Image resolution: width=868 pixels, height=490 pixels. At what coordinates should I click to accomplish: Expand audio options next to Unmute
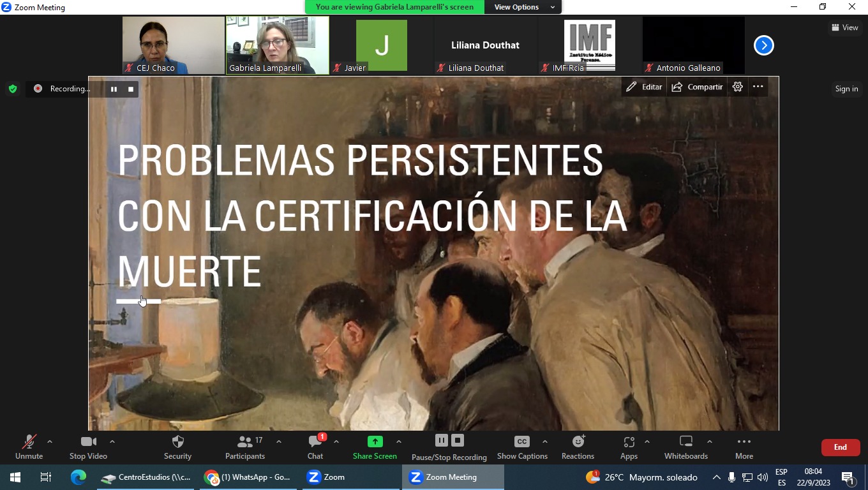[50, 440]
